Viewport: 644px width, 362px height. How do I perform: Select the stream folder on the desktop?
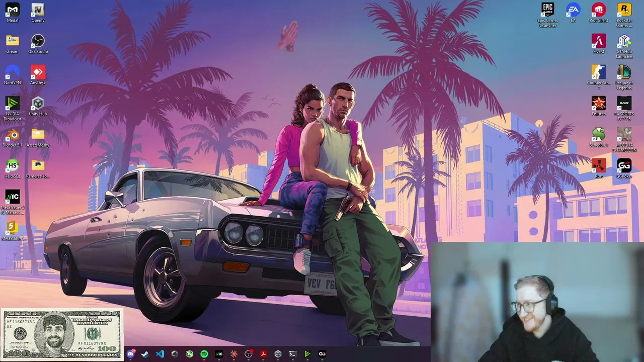(13, 44)
